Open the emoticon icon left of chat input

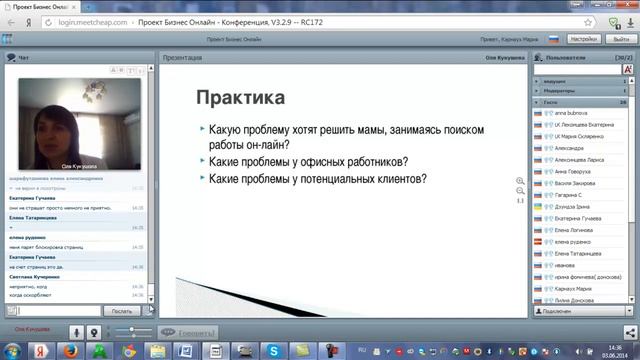tap(12, 311)
